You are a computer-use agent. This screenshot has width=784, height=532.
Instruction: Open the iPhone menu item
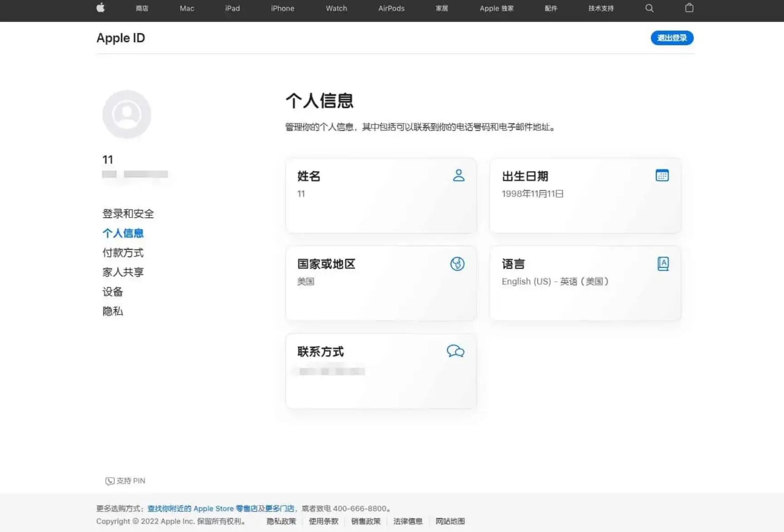point(282,8)
